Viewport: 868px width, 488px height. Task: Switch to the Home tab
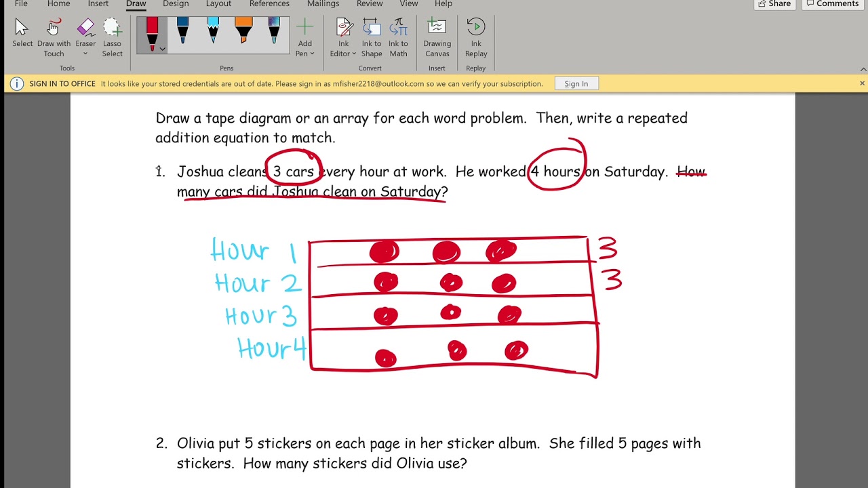[59, 4]
